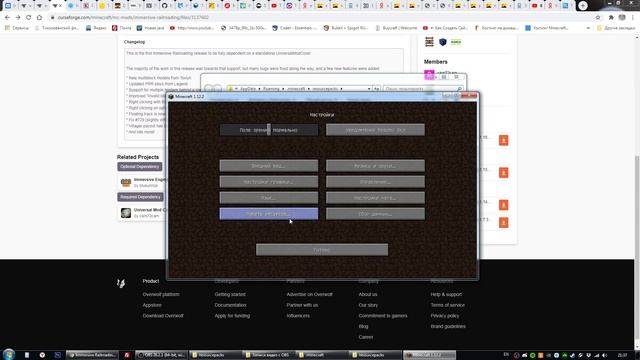Click the volume icon in system tray
Image resolution: width=640 pixels, height=360 pixels.
(604, 355)
